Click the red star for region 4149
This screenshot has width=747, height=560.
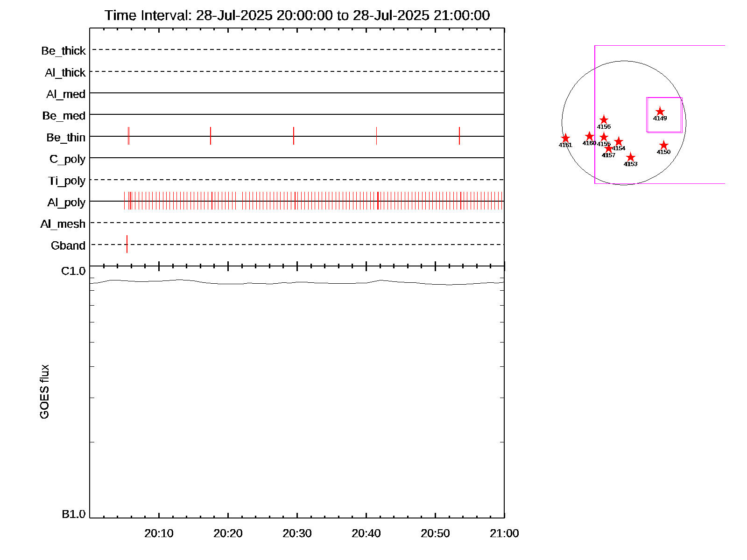click(x=660, y=112)
